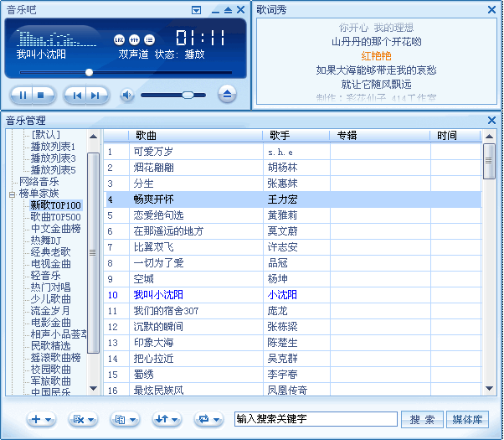The width and height of the screenshot is (504, 440).
Task: Select the 新歌TOP100 chart
Action: [55, 205]
